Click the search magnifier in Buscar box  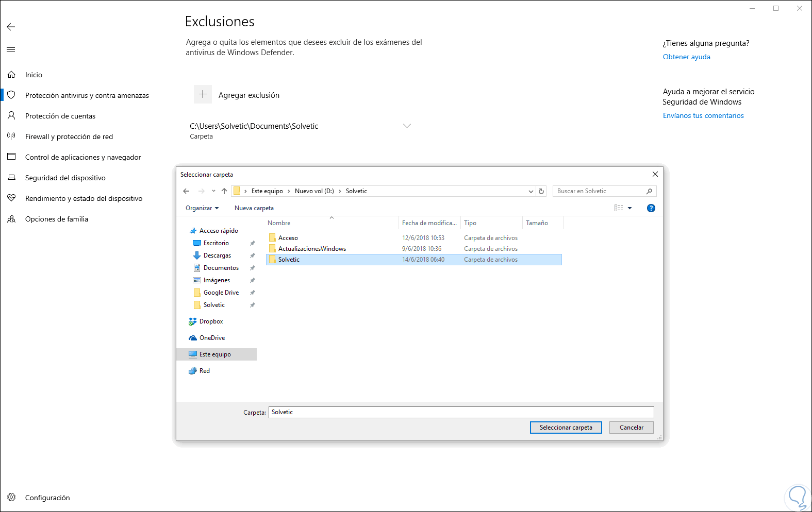point(649,191)
